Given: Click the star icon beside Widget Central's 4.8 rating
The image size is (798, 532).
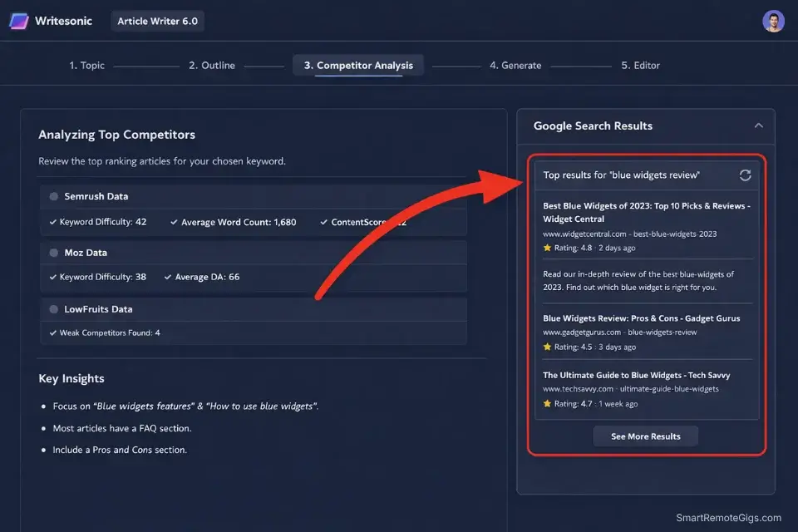Looking at the screenshot, I should (x=545, y=247).
